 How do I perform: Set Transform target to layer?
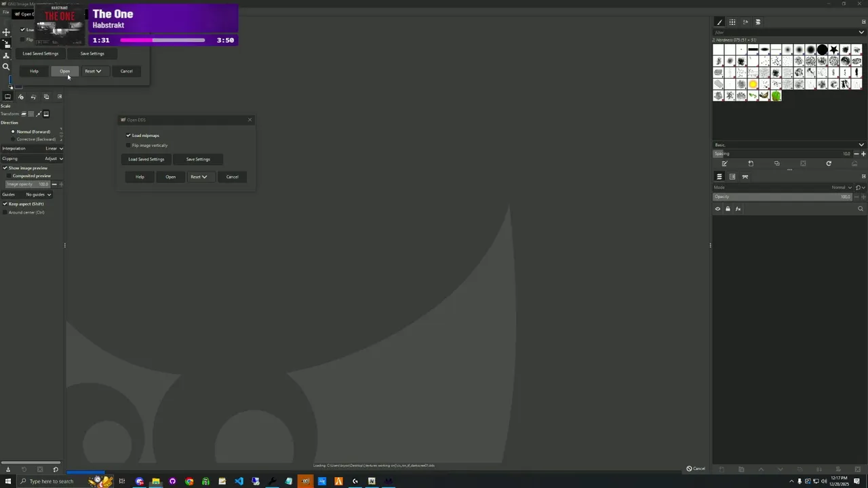pos(24,114)
